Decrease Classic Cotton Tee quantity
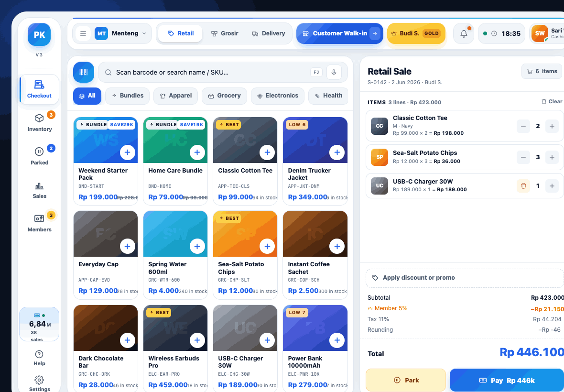Viewport: 564px width, 392px height. click(x=523, y=126)
